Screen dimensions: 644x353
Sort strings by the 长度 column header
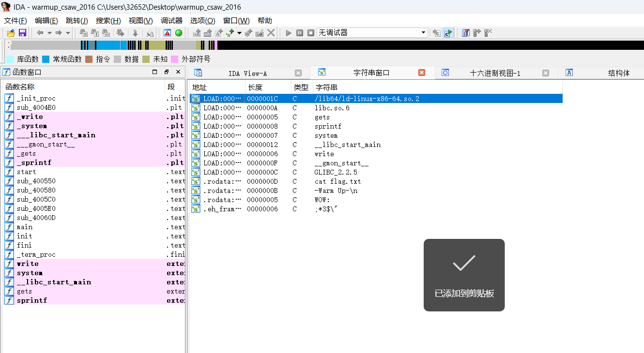268,88
